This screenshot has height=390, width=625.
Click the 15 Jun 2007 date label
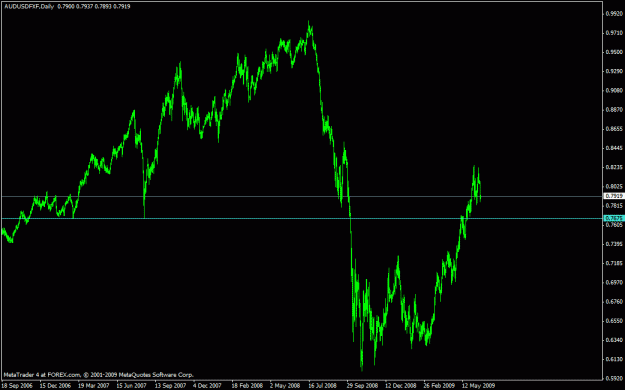pos(132,386)
